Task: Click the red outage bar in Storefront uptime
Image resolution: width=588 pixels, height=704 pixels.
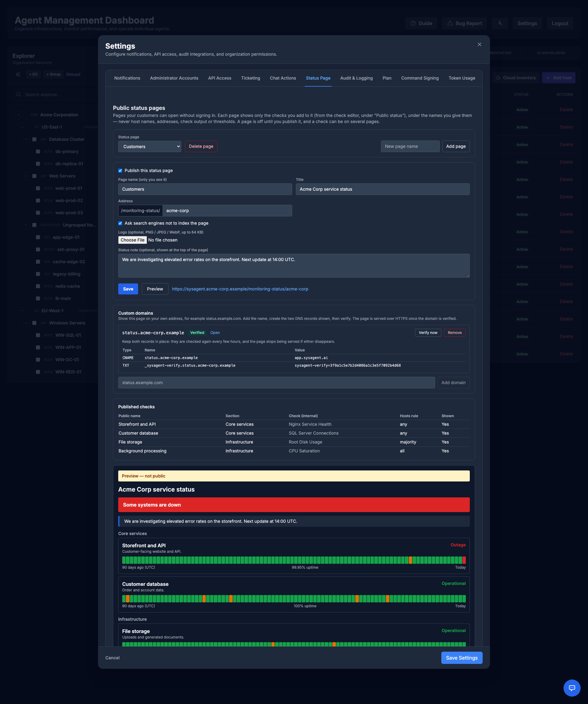Action: pyautogui.click(x=464, y=560)
